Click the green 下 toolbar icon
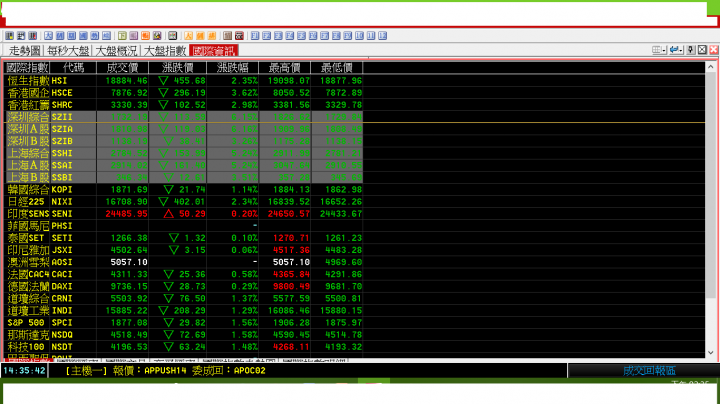Viewport: 720px width, 404px height. pos(122,36)
